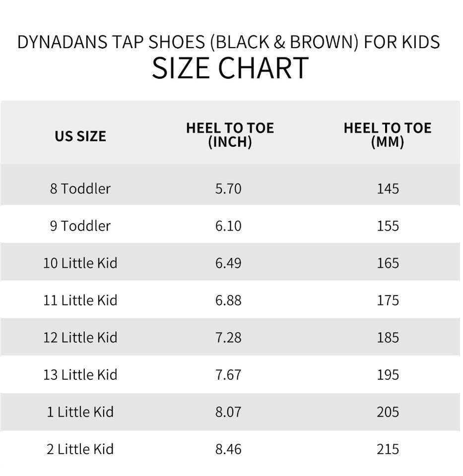Select the HEEL TO TOE (MM) header
The height and width of the screenshot is (476, 463).
pyautogui.click(x=387, y=135)
